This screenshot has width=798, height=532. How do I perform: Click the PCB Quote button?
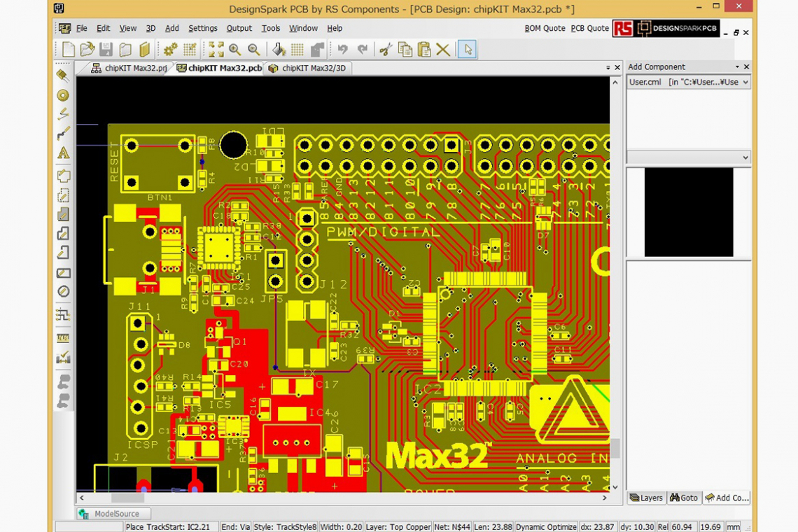(x=589, y=29)
